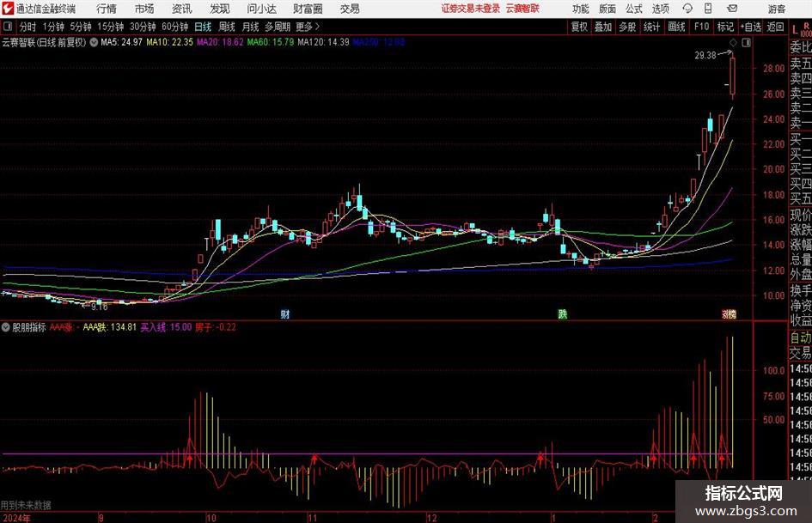Screen dimensions: 812x523
Task: Open the 交易 menu
Action: (x=350, y=9)
